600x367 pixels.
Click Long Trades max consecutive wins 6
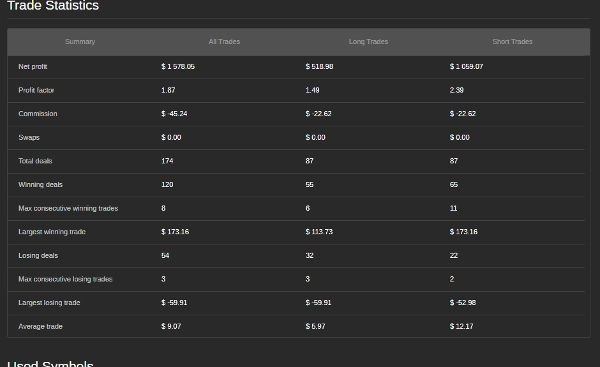tap(308, 209)
